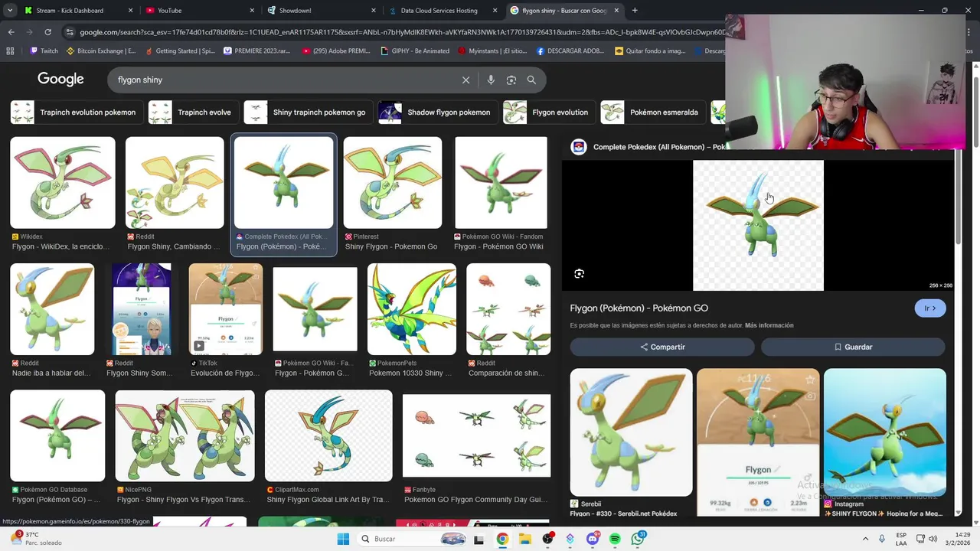Select the Shiny trapinch pokemon go chip

tap(308, 112)
